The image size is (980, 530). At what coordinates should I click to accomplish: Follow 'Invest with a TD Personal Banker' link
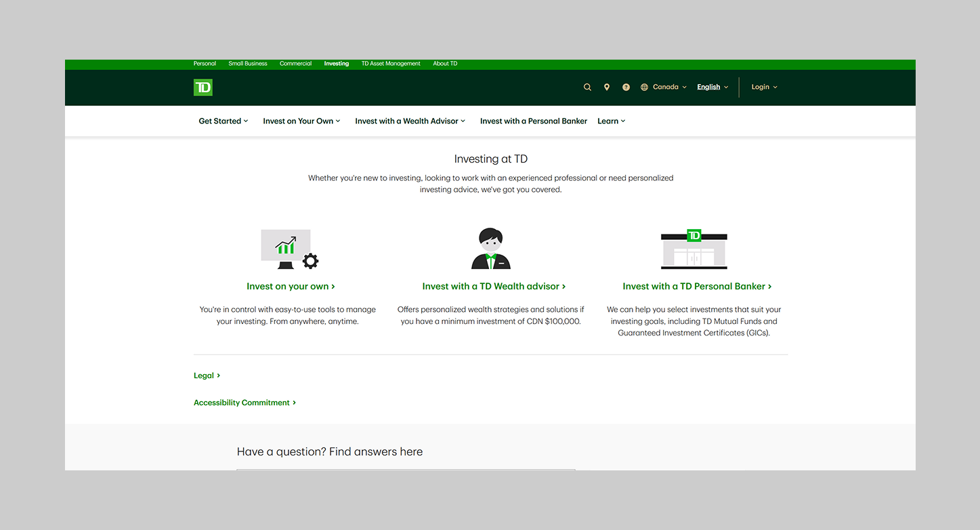click(x=697, y=287)
